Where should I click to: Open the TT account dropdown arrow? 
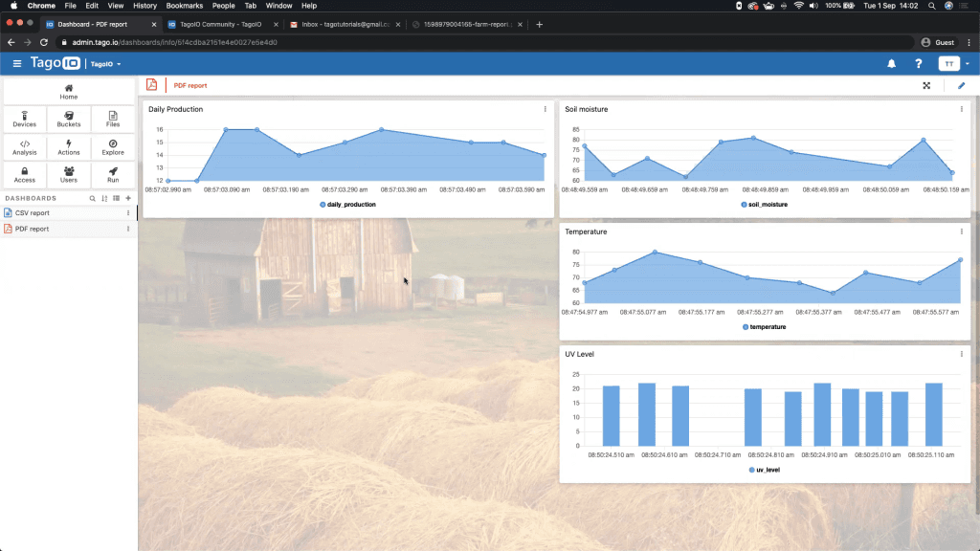point(966,62)
